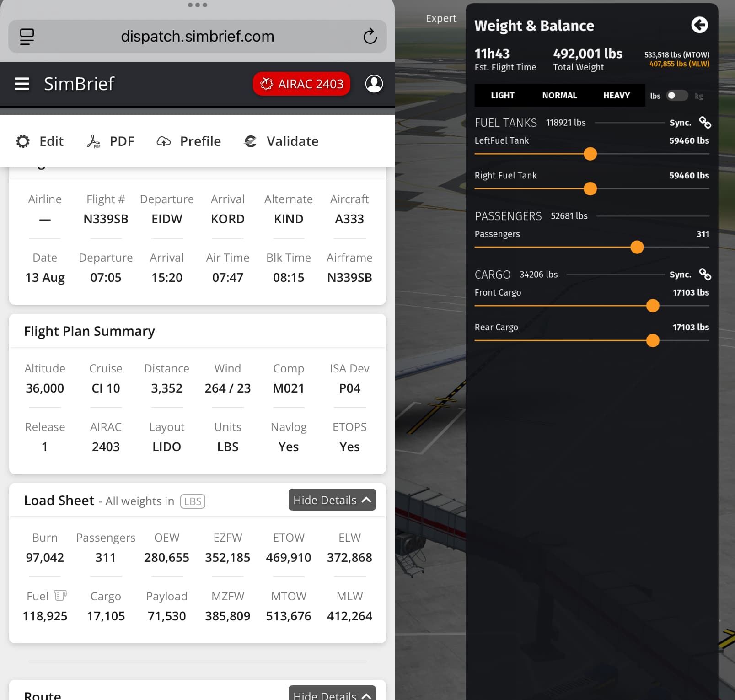The image size is (735, 700).
Task: Click the Rear Cargo slider handle
Action: point(653,340)
